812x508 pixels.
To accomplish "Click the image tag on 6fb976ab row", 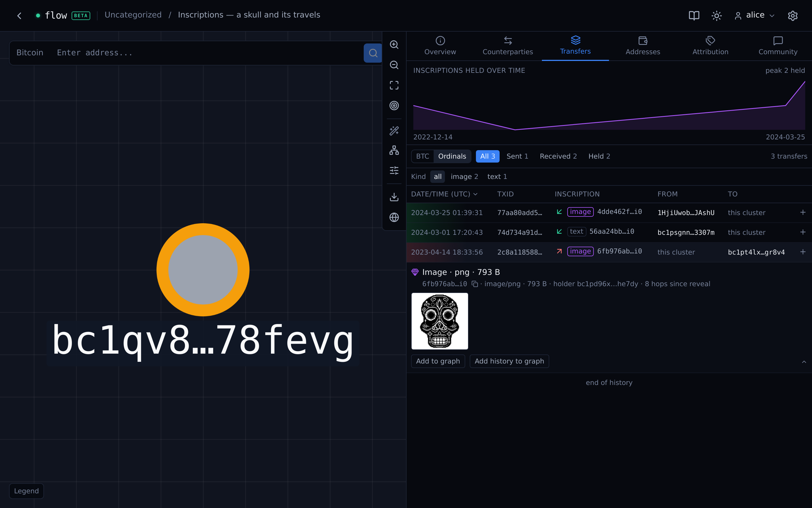I will (580, 251).
